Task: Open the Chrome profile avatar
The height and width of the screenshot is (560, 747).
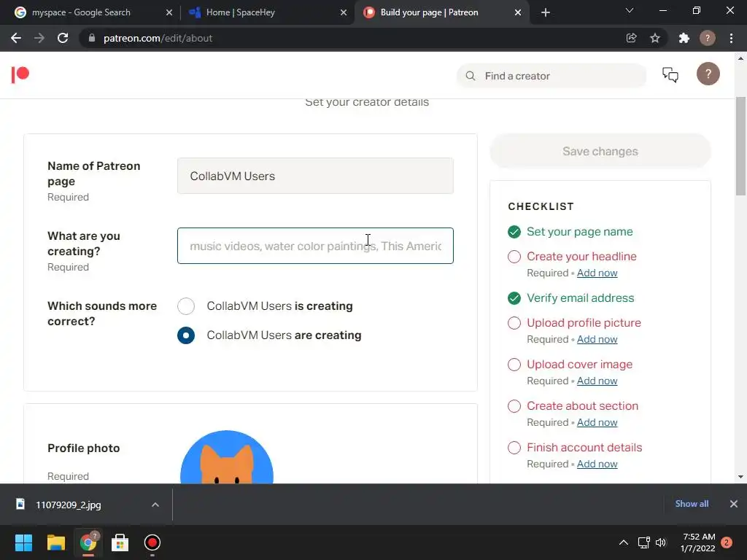Action: coord(708,38)
